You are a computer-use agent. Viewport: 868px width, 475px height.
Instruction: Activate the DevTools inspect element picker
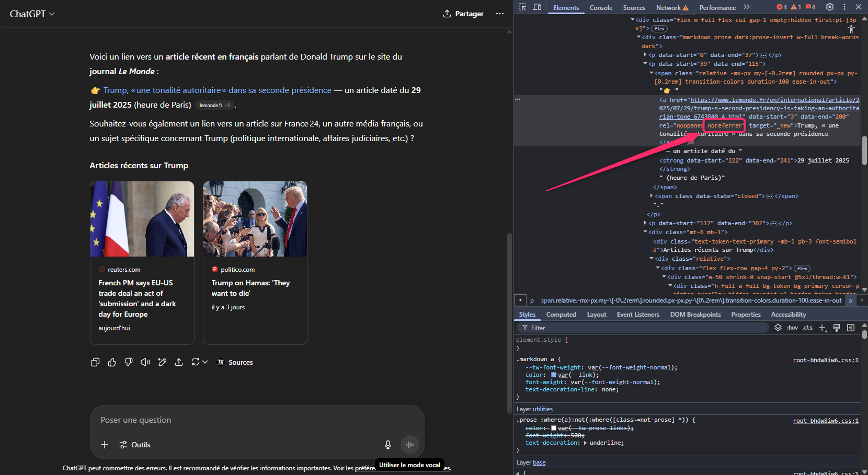point(522,7)
